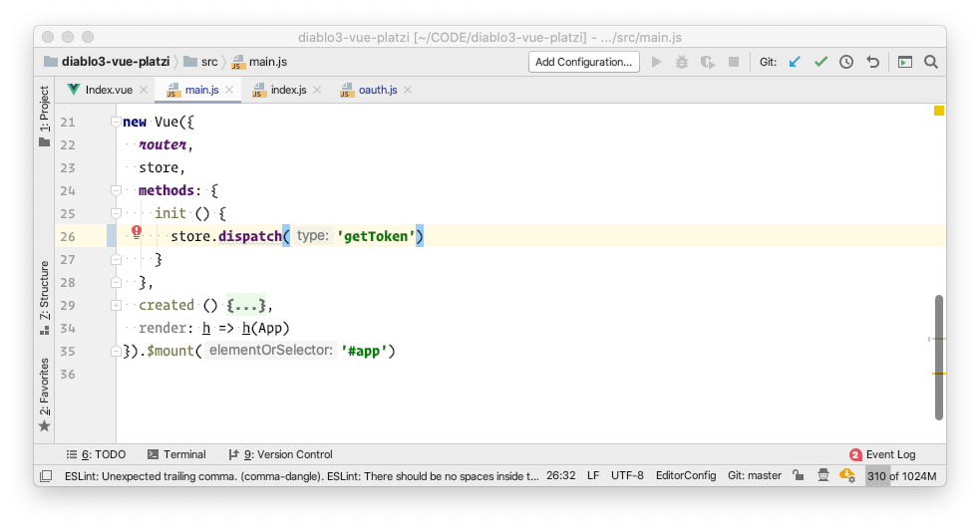Click main.js breadcrumb in navigation bar

click(x=259, y=62)
